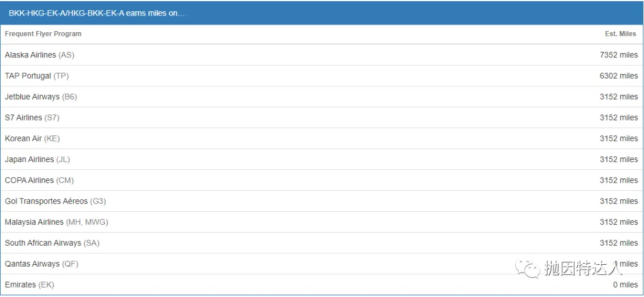644x297 pixels.
Task: Click the 3152 miles value in Korean Air row
Action: click(619, 138)
